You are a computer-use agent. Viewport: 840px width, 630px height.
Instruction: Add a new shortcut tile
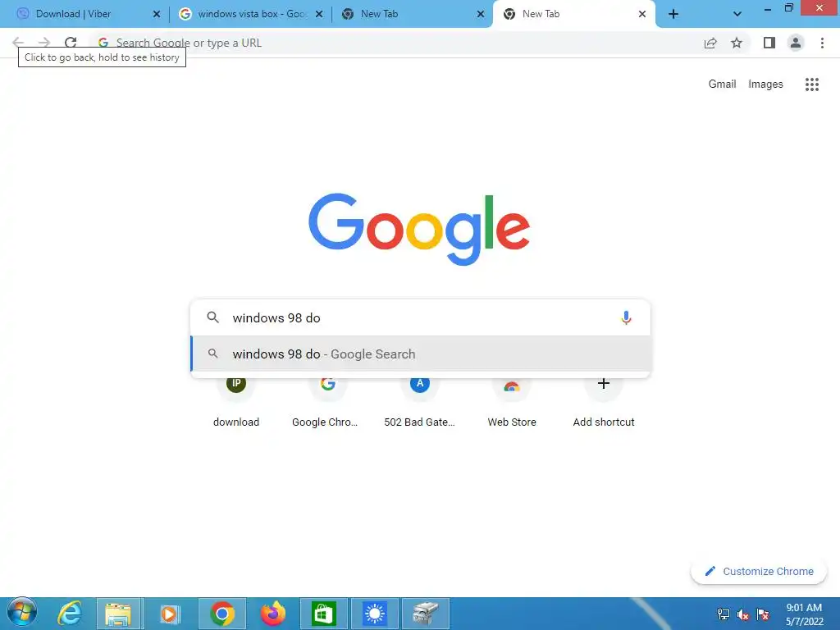[x=604, y=402]
